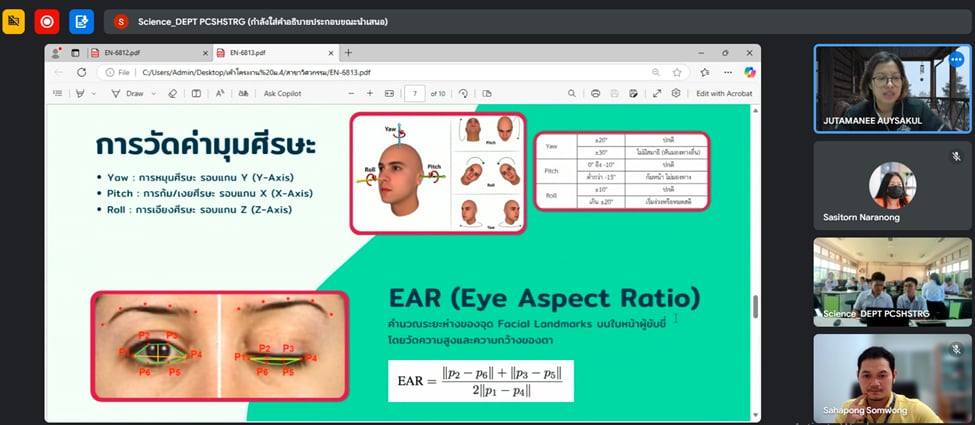Open the Copilot icon in browser toolbar
Image resolution: width=975 pixels, height=425 pixels.
coord(749,72)
